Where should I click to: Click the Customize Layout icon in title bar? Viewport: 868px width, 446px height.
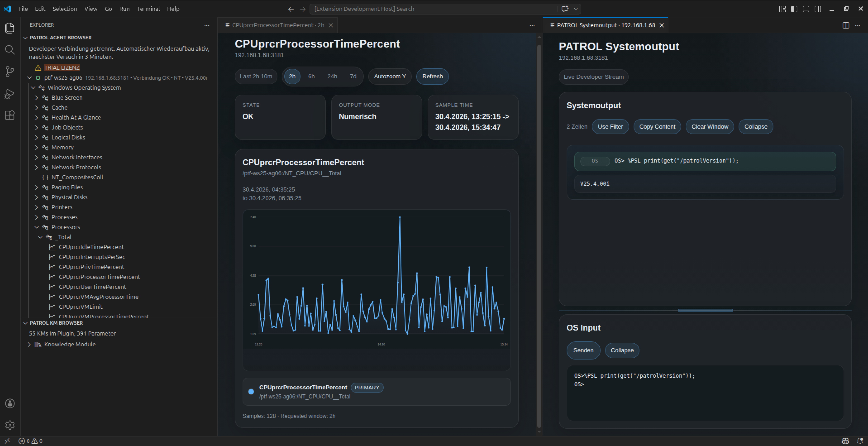782,9
